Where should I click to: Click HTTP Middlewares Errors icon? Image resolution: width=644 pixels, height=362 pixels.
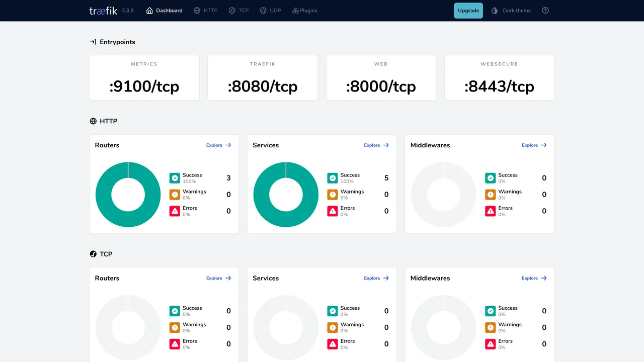491,211
